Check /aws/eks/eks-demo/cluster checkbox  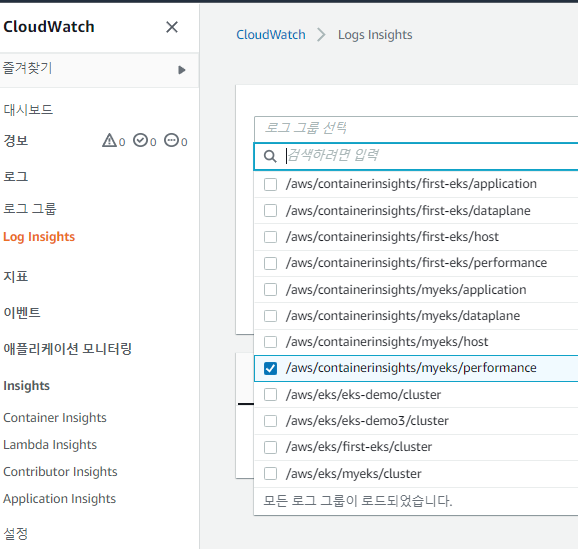click(x=271, y=395)
